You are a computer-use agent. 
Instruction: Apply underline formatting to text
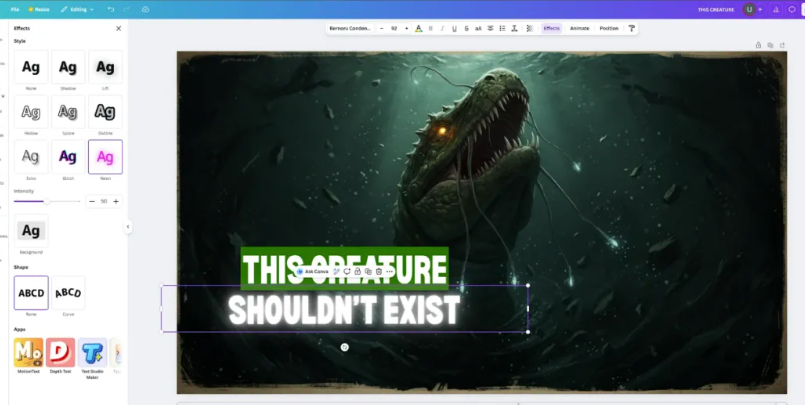coord(454,28)
